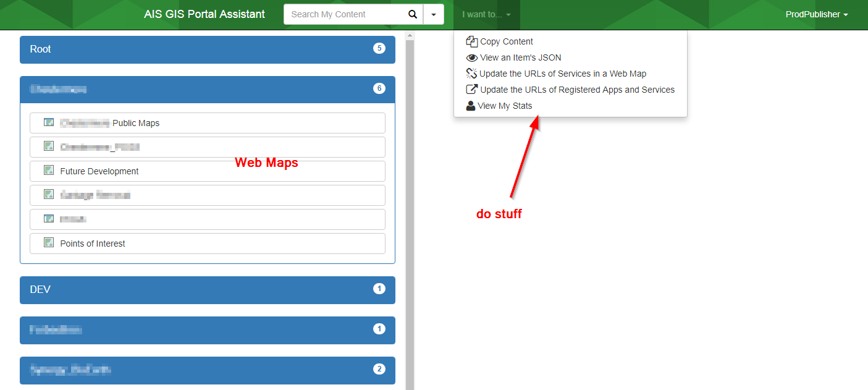Click the search magnifier icon
Viewport: 868px width, 390px height.
click(413, 14)
